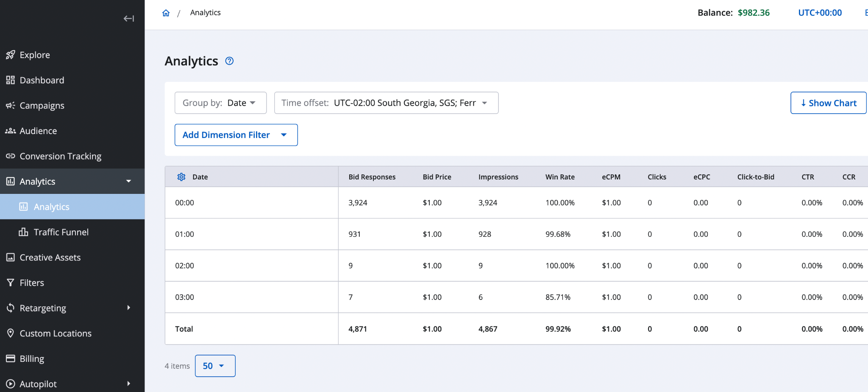Collapse the Analytics sidebar section arrow
This screenshot has width=868, height=392.
tap(129, 181)
